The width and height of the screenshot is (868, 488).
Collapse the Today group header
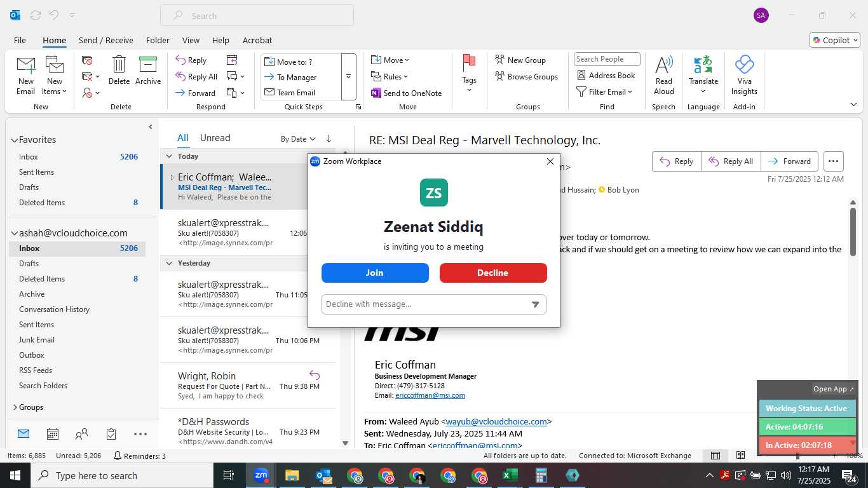pyautogui.click(x=169, y=156)
